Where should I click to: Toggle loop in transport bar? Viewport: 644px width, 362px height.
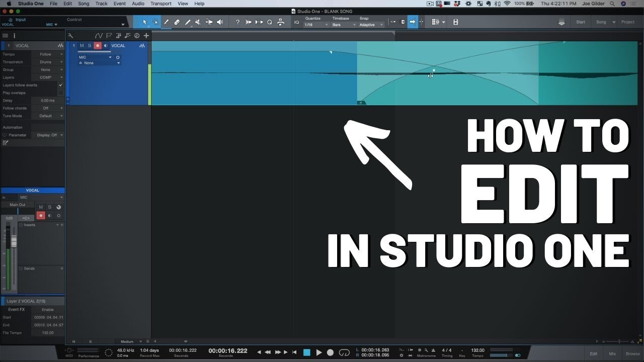[344, 352]
